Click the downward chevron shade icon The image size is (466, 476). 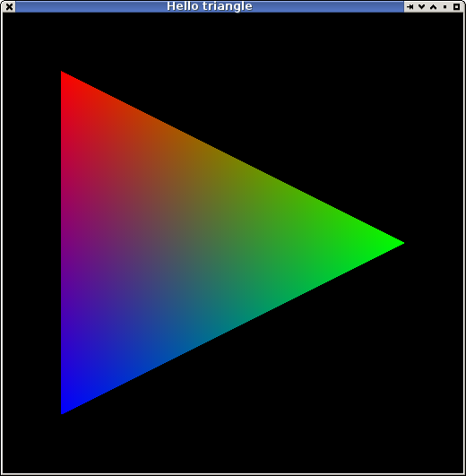[422, 6]
